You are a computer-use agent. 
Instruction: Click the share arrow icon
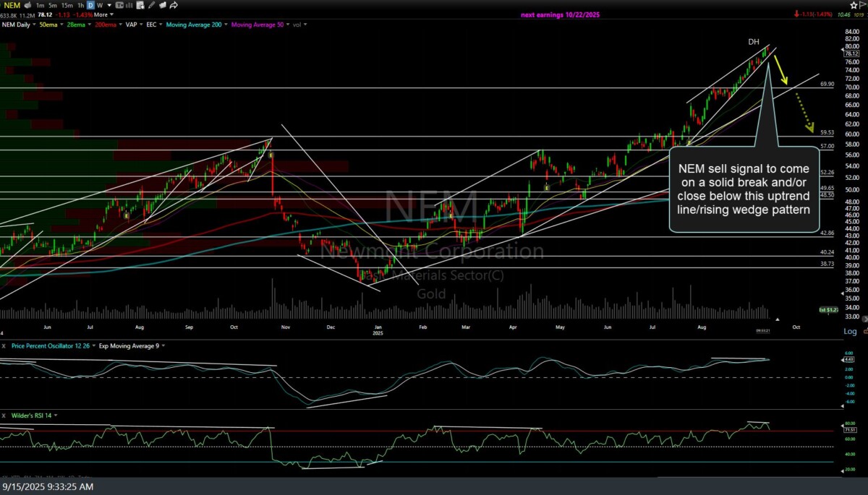coord(174,5)
